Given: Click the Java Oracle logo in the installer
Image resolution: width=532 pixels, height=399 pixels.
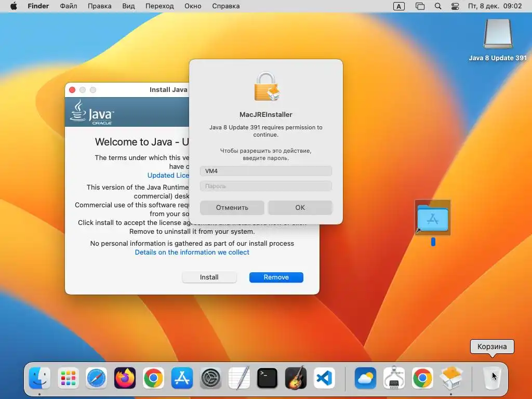Looking at the screenshot, I should 92,112.
